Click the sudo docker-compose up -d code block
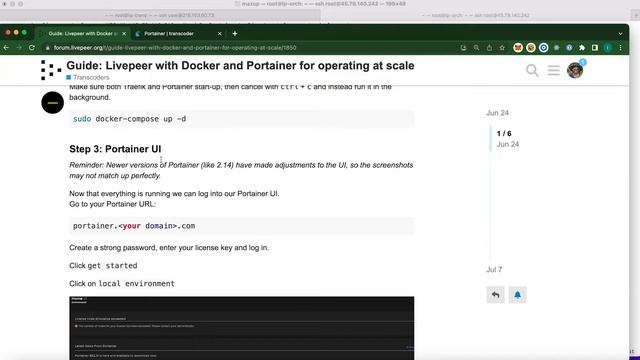The image size is (640, 360). tap(242, 119)
